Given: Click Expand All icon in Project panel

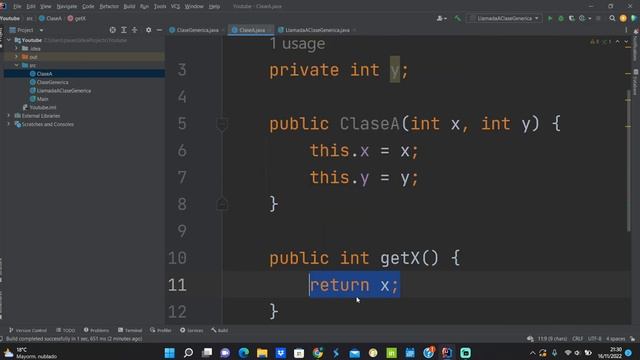Looking at the screenshot, I should pos(124,30).
